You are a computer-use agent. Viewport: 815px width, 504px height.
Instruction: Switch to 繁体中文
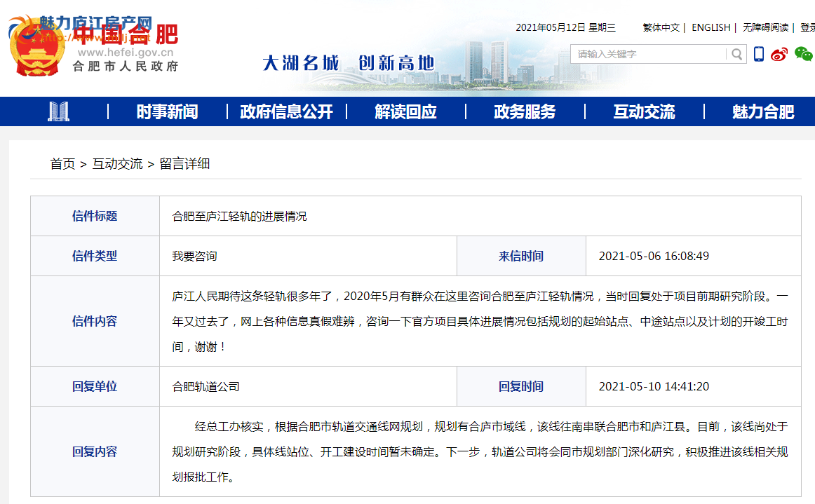[x=661, y=27]
